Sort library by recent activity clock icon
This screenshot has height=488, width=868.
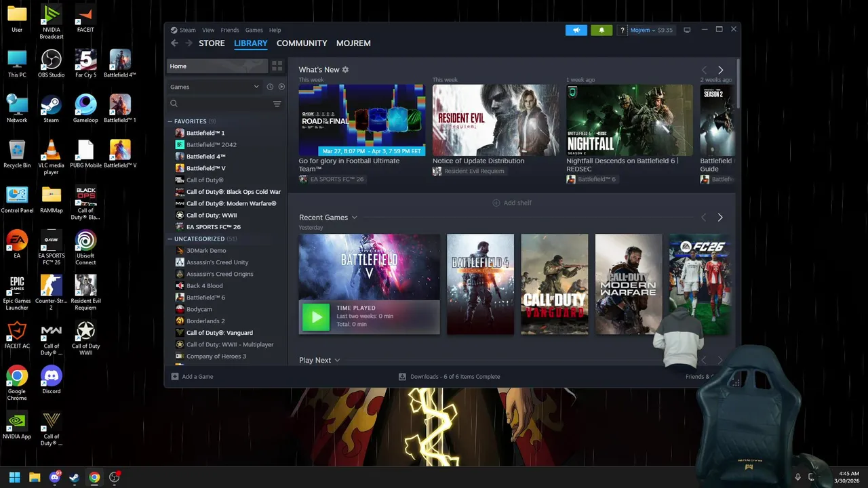270,87
